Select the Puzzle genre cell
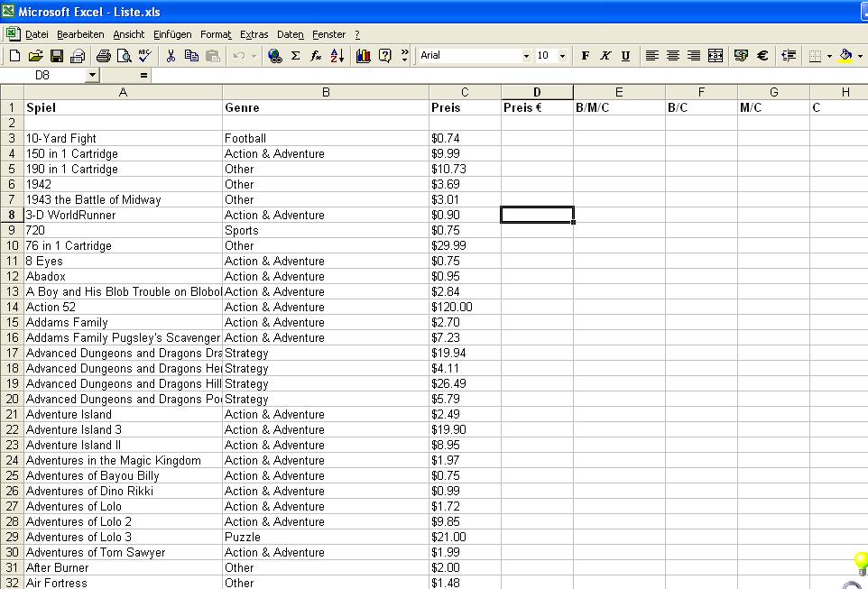Image resolution: width=868 pixels, height=589 pixels. [326, 537]
